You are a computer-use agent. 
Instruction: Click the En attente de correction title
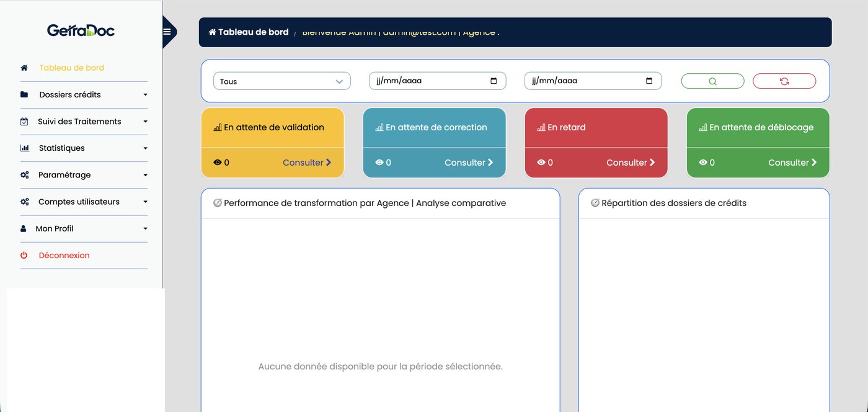pyautogui.click(x=436, y=127)
